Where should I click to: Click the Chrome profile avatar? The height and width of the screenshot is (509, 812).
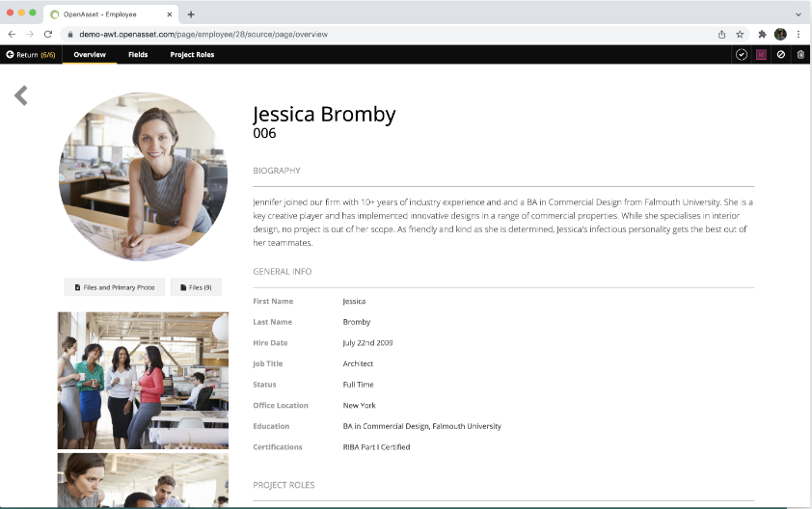pos(780,34)
